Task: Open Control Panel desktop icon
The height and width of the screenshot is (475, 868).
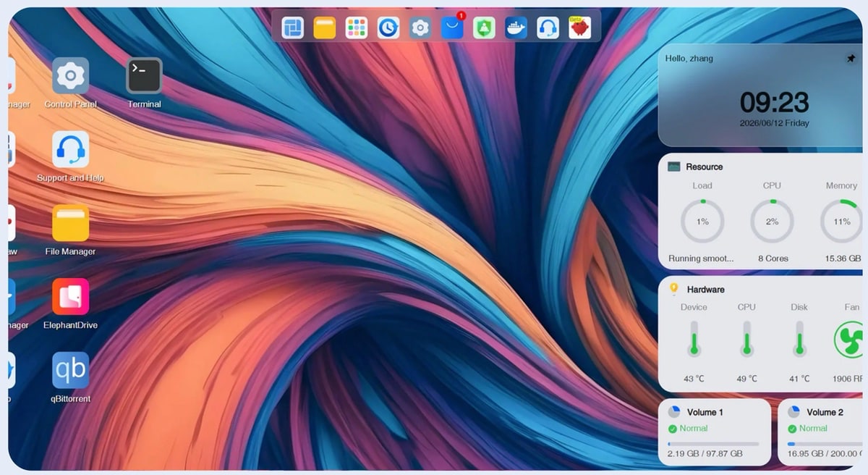Action: [x=70, y=75]
